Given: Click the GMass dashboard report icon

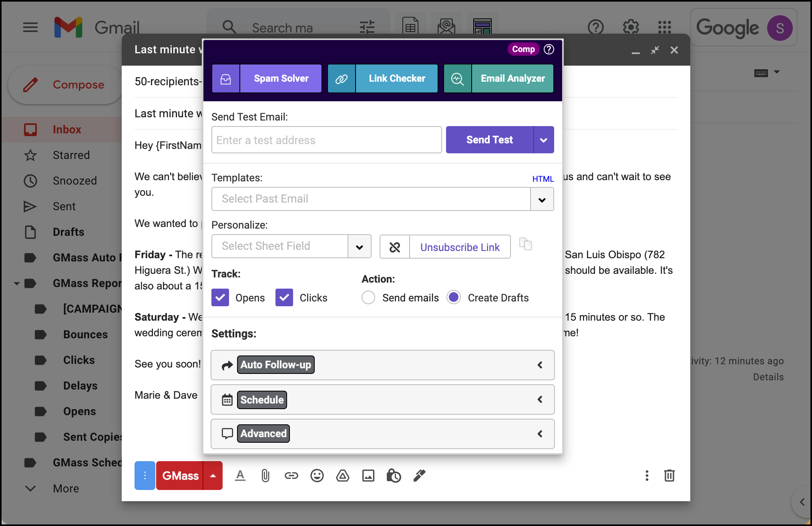Looking at the screenshot, I should 482,27.
